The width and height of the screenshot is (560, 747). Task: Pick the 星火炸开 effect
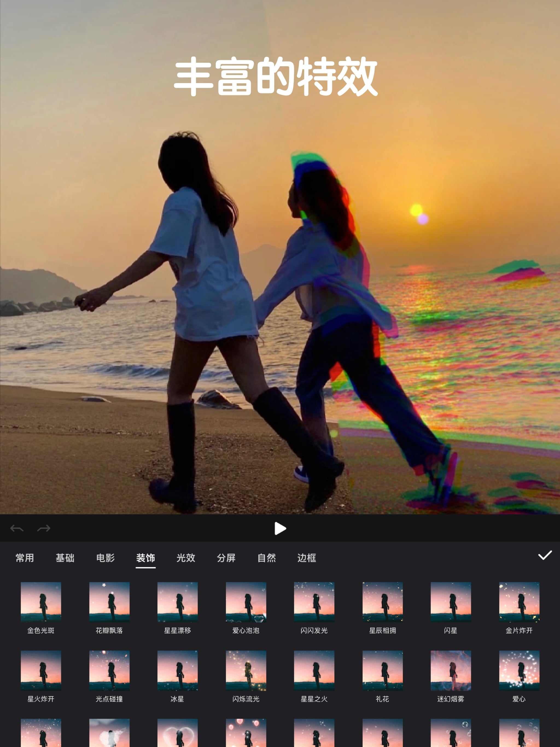[41, 671]
